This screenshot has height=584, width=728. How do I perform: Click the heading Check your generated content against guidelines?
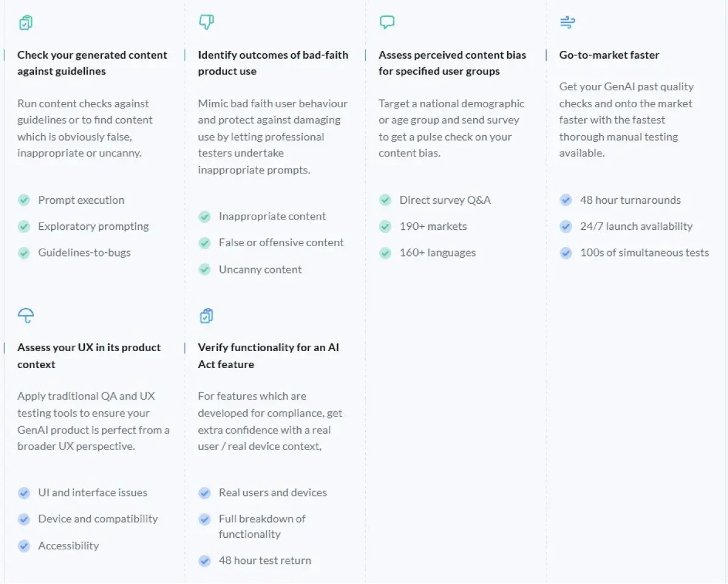click(x=92, y=63)
